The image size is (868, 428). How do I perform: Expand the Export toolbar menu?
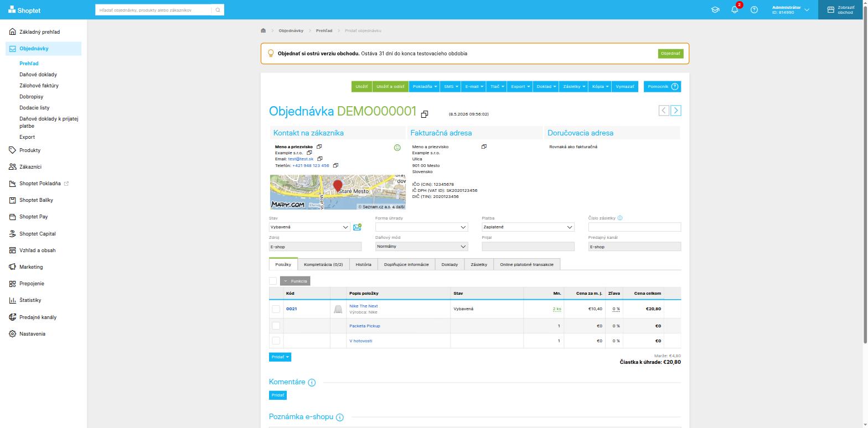(x=520, y=86)
